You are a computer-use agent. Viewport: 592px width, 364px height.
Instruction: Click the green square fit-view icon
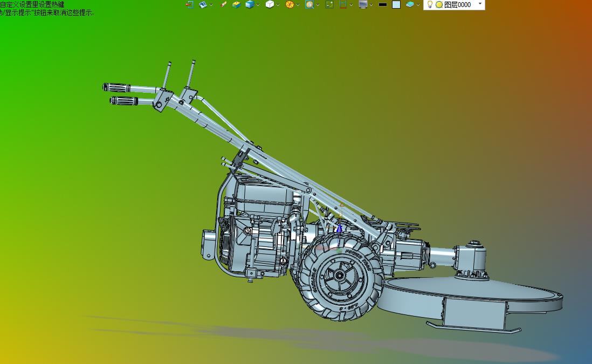[x=329, y=4]
